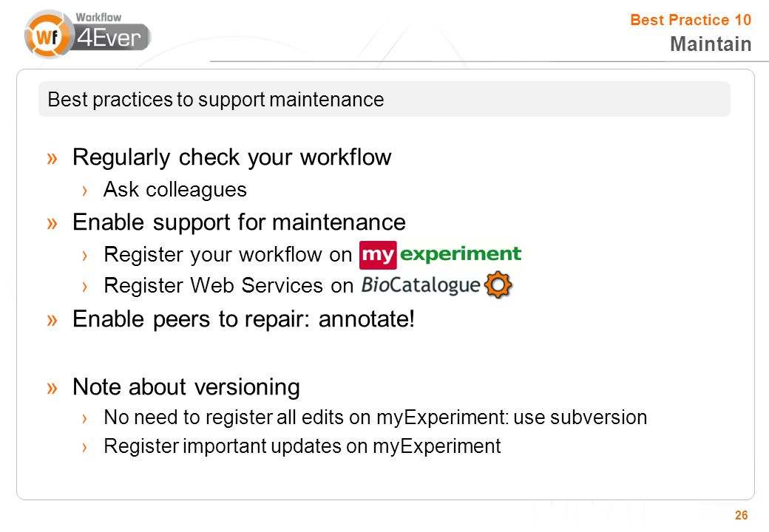
Task: Click 'Enable peers to repair: annotate!' line
Action: tap(244, 319)
